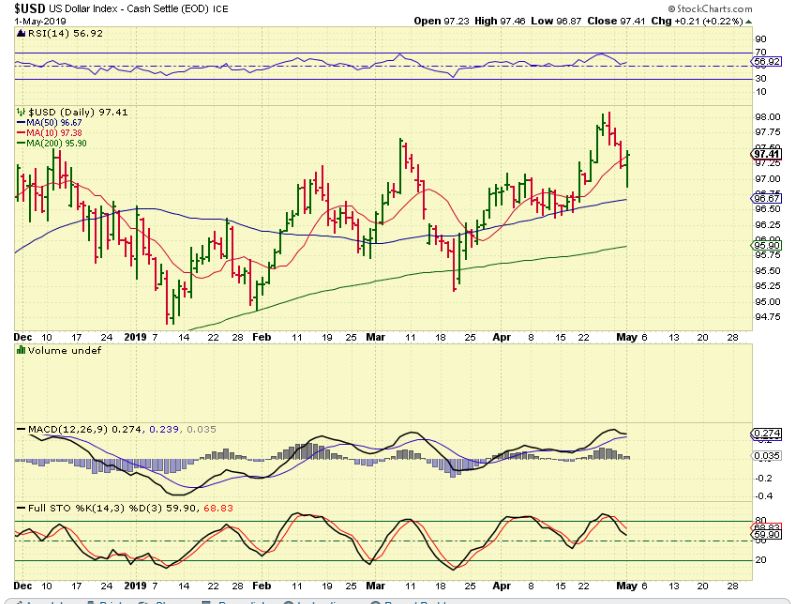Click the Volume undef histogram icon
The height and width of the screenshot is (604, 795).
pyautogui.click(x=20, y=350)
